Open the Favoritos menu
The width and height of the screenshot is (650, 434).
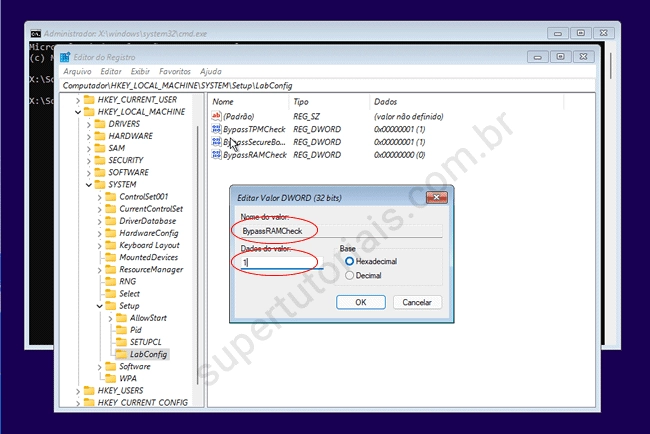(x=175, y=72)
